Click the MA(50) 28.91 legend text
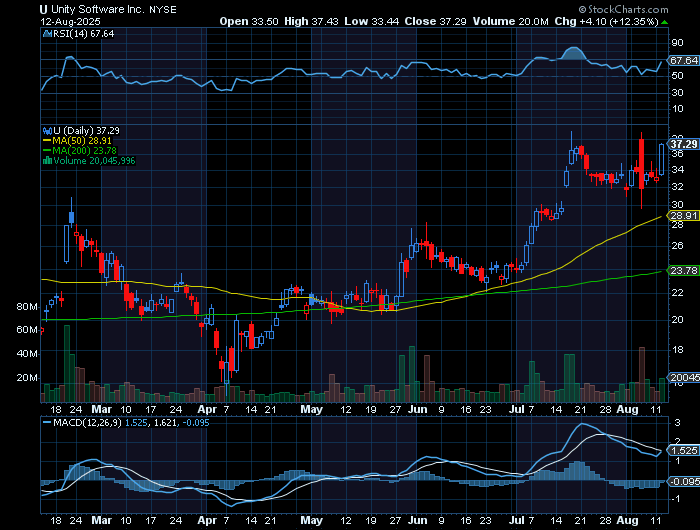 [x=82, y=141]
